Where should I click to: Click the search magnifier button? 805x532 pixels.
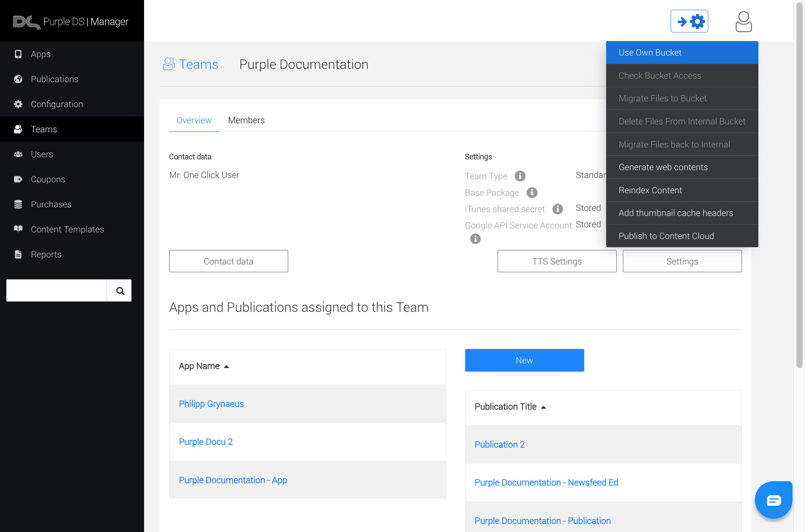click(119, 290)
